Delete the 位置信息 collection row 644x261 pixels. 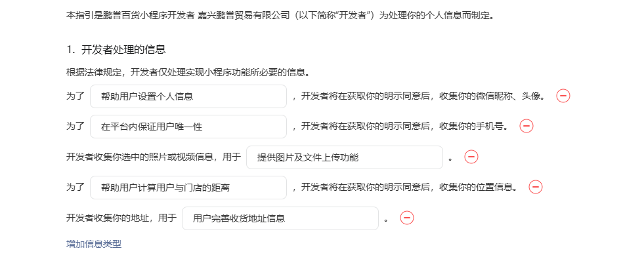pos(536,187)
